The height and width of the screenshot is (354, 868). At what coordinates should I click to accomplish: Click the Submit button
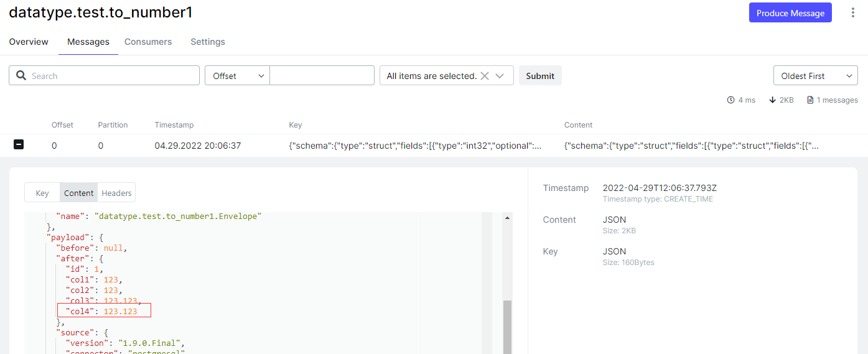(540, 75)
